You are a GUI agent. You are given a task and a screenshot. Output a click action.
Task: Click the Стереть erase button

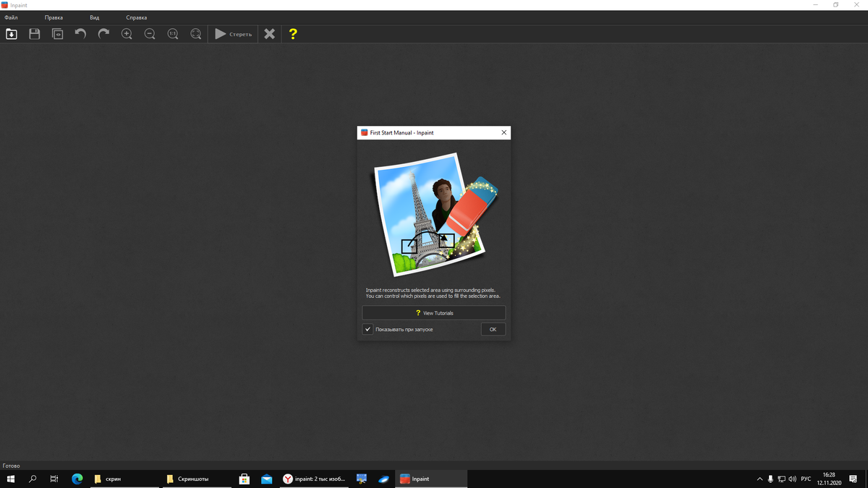234,34
